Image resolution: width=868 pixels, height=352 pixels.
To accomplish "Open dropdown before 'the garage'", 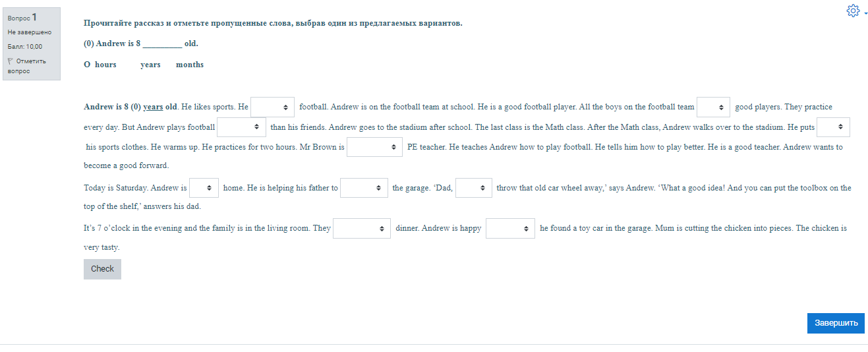I will (x=364, y=188).
